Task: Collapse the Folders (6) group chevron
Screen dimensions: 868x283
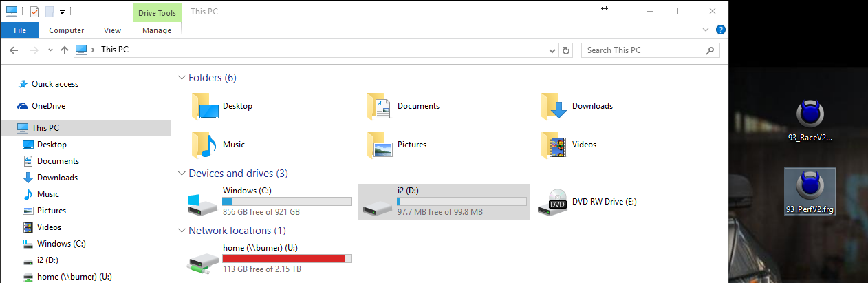Action: [x=182, y=78]
